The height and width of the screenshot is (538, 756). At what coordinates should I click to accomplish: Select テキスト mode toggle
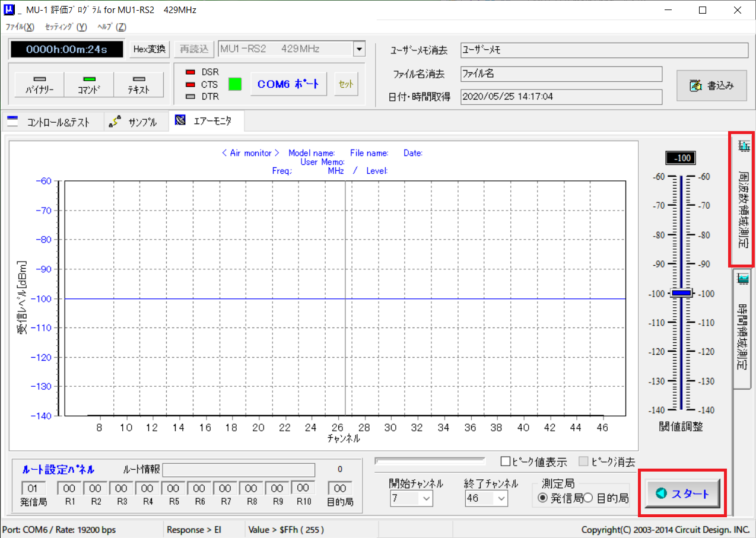click(x=139, y=85)
